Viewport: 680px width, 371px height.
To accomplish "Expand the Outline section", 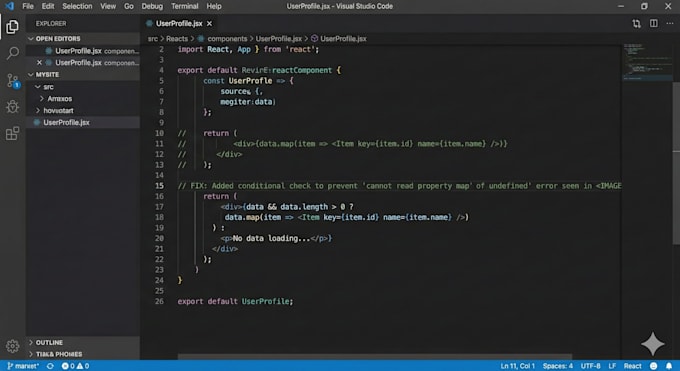I will (83, 342).
